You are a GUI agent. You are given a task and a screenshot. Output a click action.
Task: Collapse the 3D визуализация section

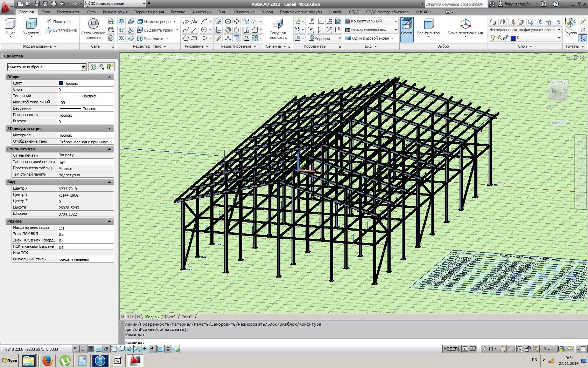(109, 129)
